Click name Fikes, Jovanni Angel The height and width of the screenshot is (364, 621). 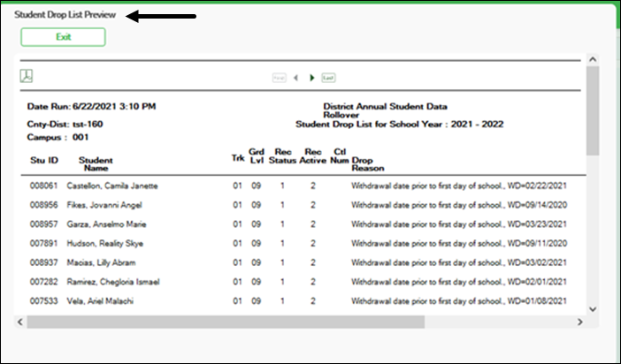(x=104, y=205)
